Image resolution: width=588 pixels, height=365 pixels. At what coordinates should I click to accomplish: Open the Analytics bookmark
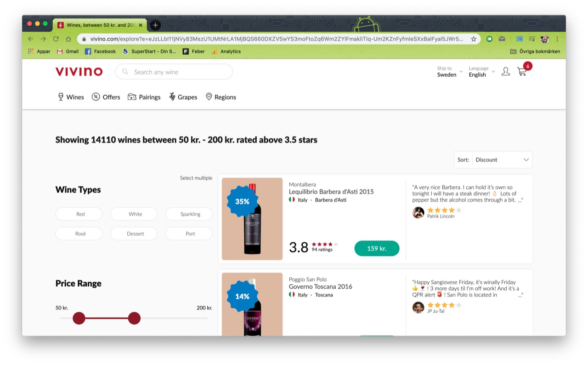tap(226, 51)
